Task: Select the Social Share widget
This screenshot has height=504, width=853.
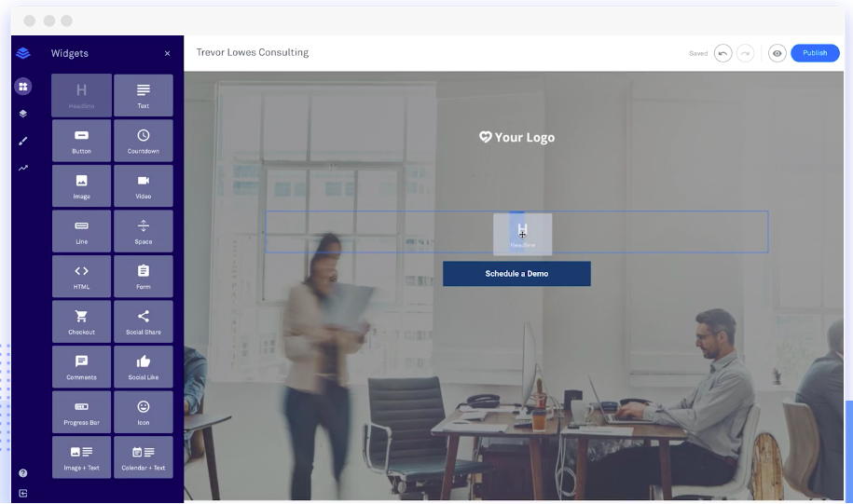Action: (x=144, y=321)
